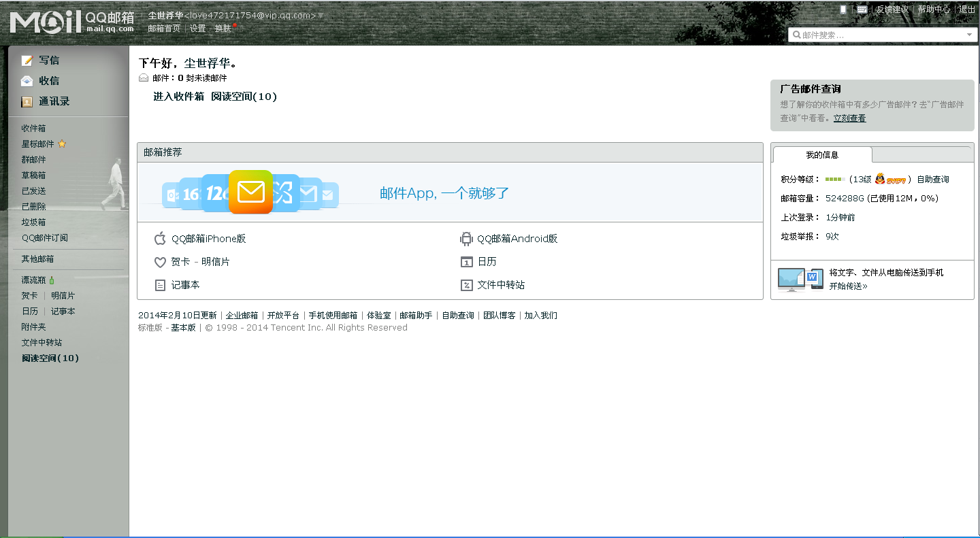
Task: Open the mail search options dropdown arrow
Action: 970,35
